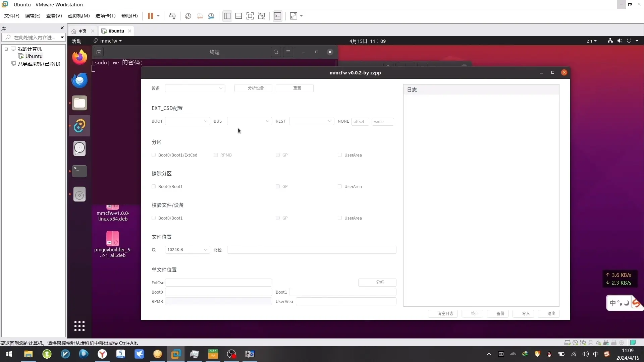Show applications grid in Ubuntu dock
Image resolution: width=644 pixels, height=362 pixels.
pos(79,326)
